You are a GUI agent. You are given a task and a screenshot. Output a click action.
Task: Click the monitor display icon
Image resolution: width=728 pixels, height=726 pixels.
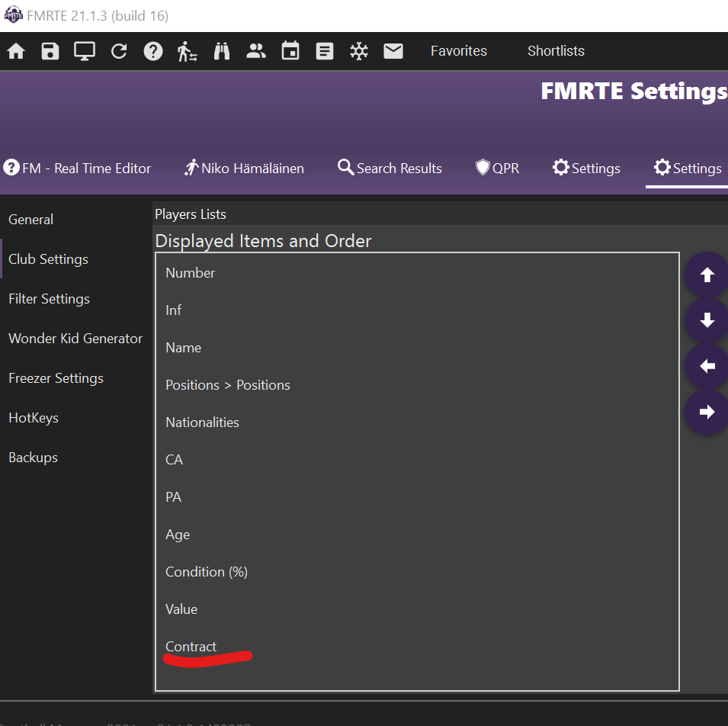(x=85, y=51)
